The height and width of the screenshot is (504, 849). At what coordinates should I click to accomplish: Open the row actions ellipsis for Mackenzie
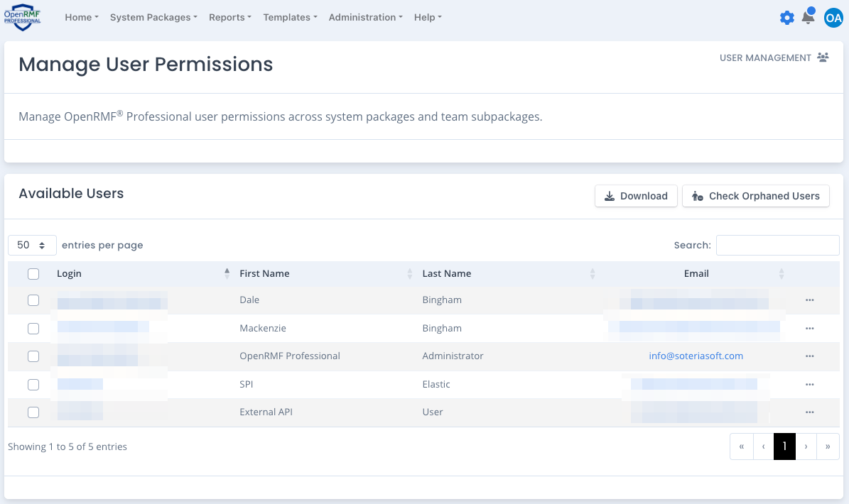click(x=809, y=328)
